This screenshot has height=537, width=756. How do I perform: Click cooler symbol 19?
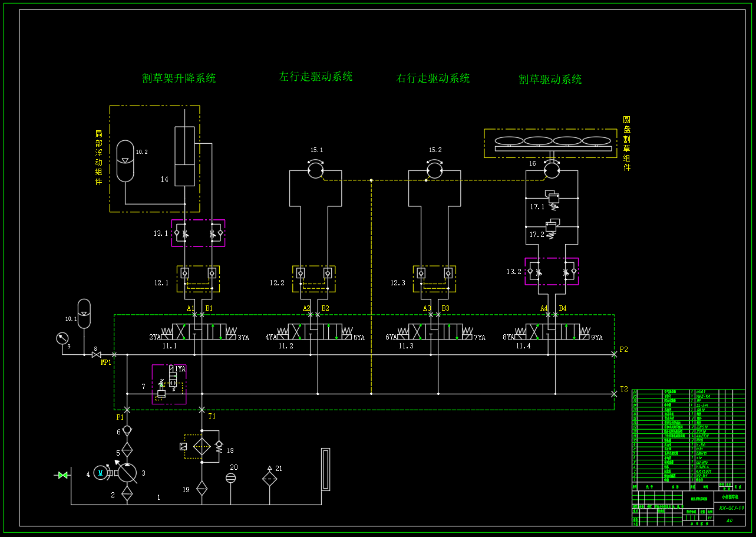pos(202,488)
